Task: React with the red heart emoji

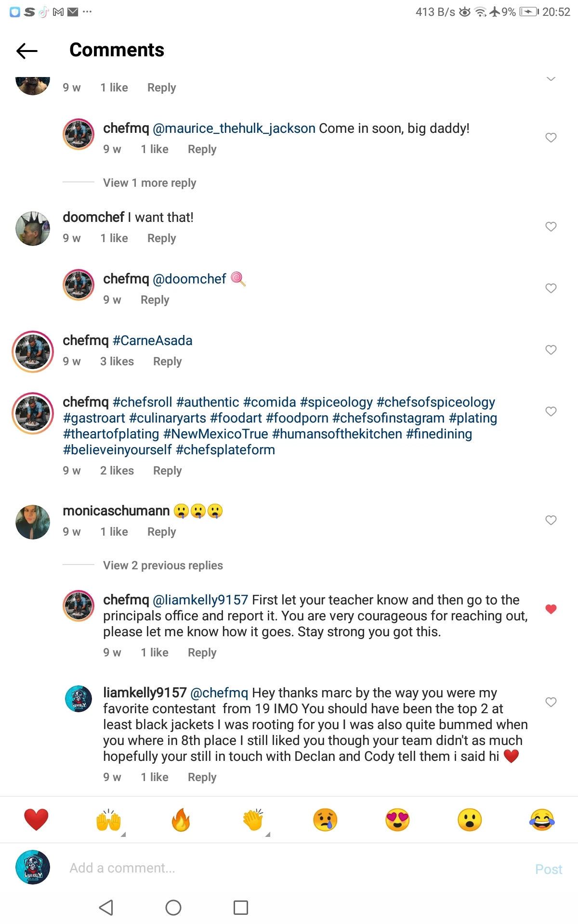Action: point(37,820)
